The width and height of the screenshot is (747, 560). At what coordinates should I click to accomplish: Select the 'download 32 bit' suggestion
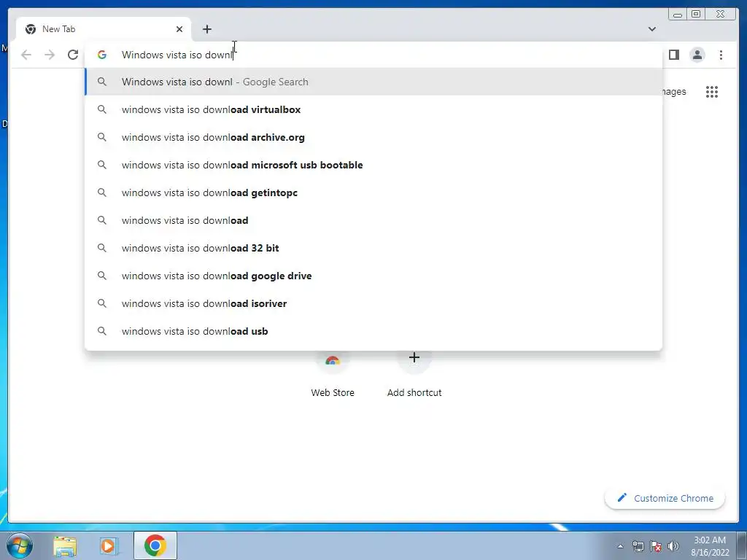[x=373, y=248]
